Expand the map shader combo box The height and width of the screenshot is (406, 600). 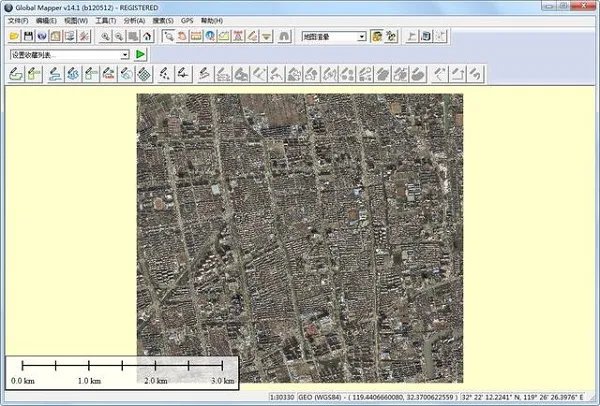[360, 36]
